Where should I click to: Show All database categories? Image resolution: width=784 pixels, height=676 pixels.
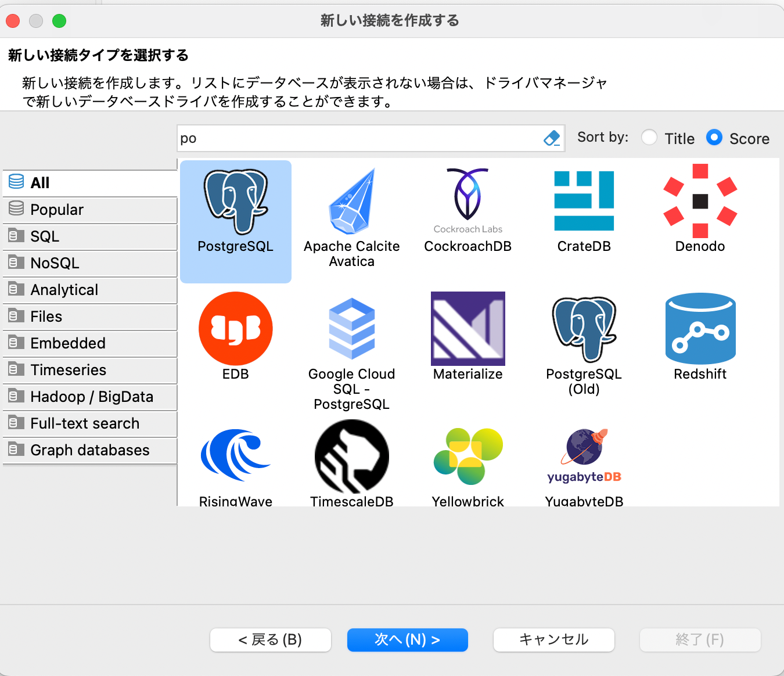[x=90, y=183]
